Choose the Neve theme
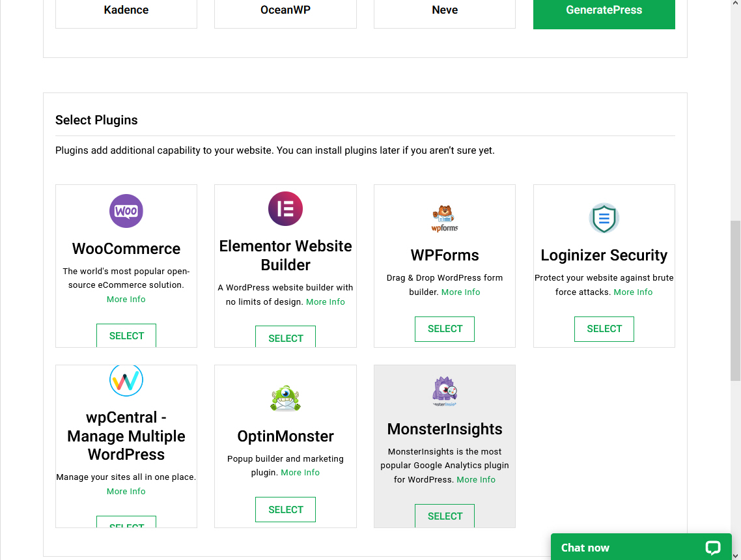This screenshot has width=741, height=560. click(x=445, y=13)
